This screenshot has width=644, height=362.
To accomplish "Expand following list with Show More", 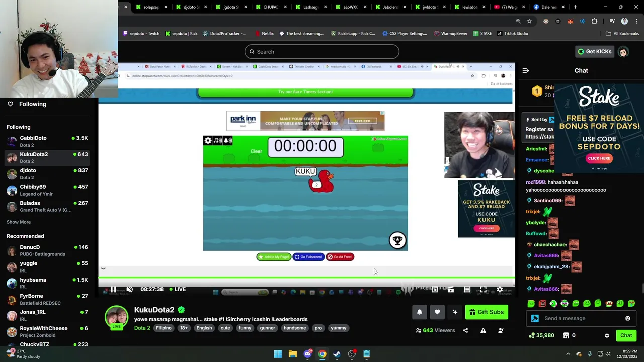I will [19, 222].
